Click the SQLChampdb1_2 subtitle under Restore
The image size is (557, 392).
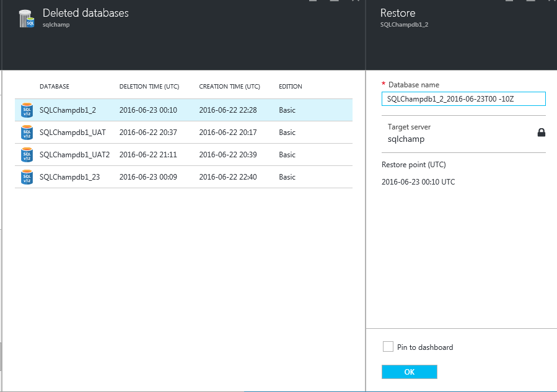pos(404,25)
